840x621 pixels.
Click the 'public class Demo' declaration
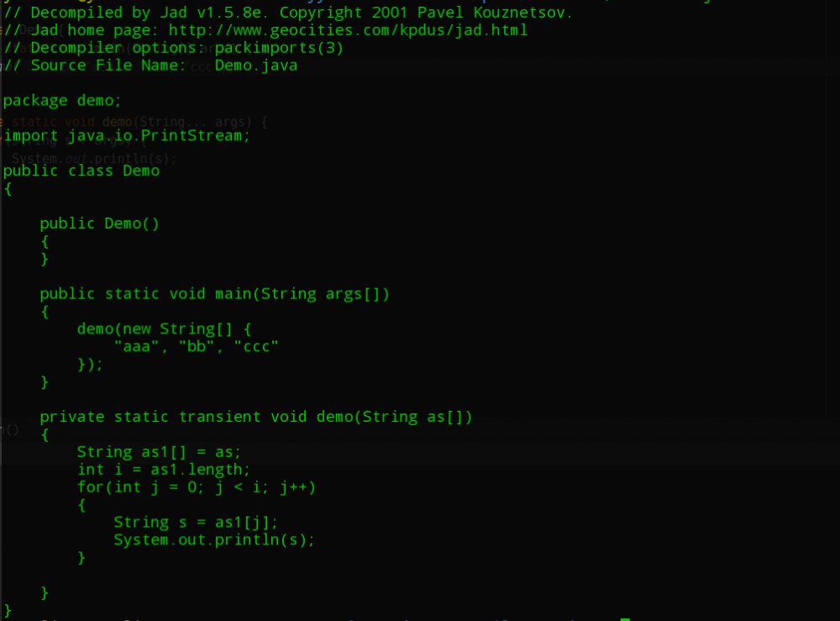tap(81, 171)
